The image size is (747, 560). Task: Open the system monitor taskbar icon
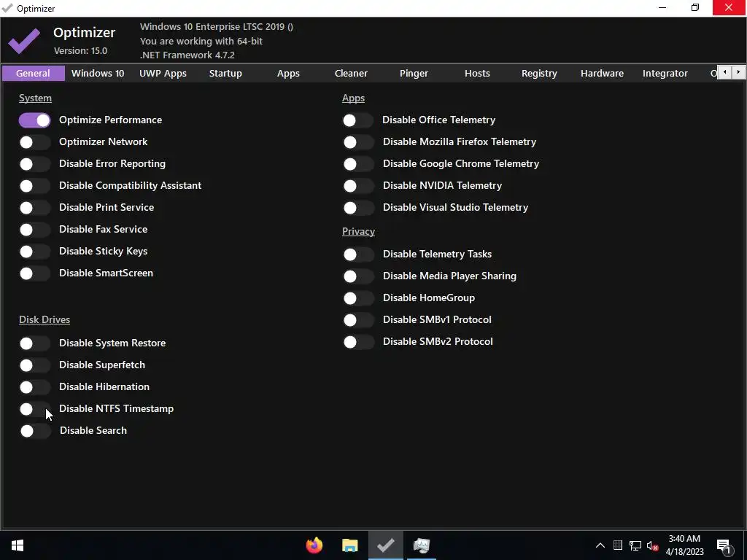421,545
